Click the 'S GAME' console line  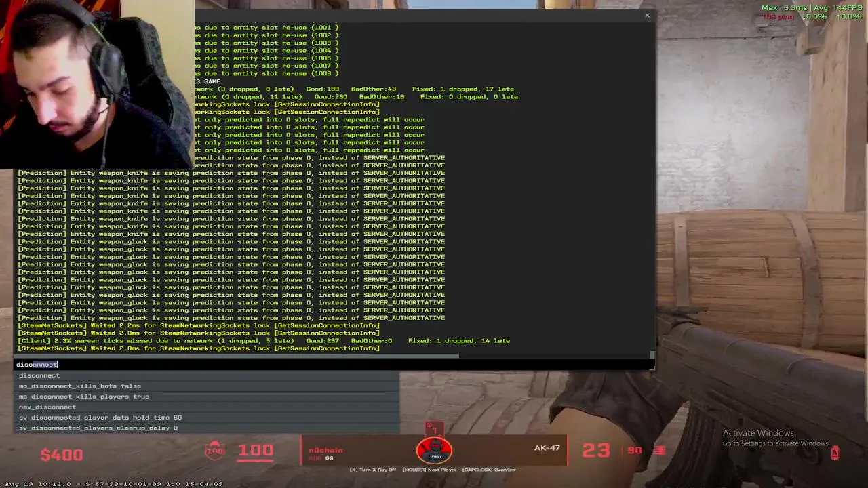point(208,81)
